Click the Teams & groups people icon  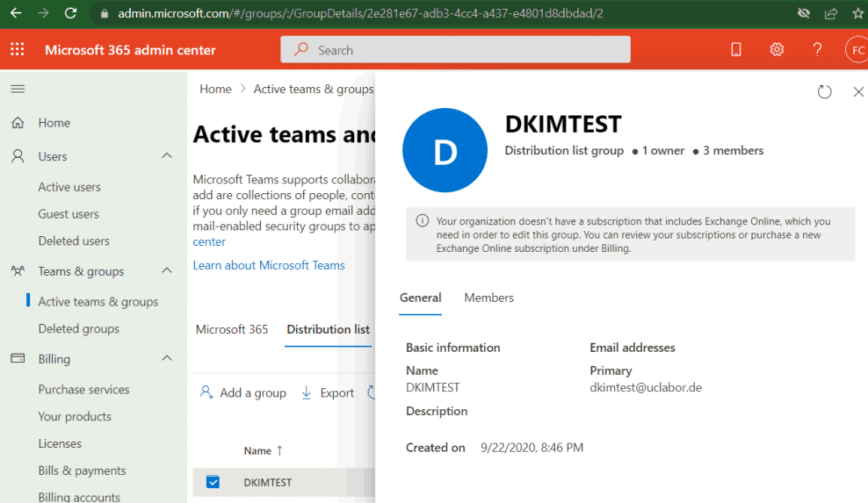pyautogui.click(x=18, y=271)
